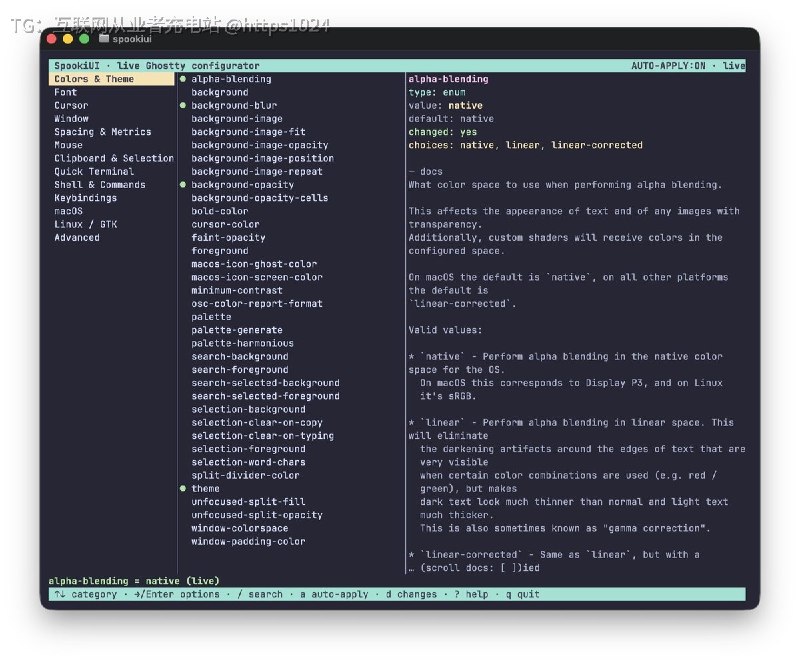Select macos-icon-ghost-color option
The image size is (800, 663).
[254, 264]
